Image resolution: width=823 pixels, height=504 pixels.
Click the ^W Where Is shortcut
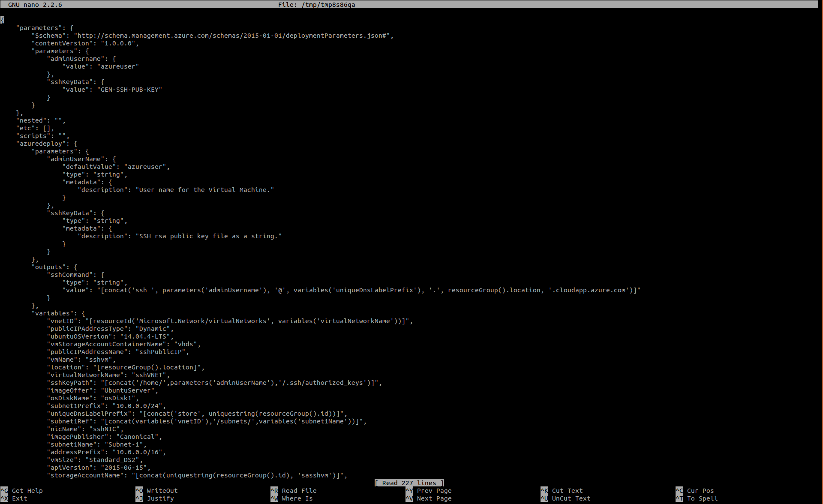[x=292, y=498]
